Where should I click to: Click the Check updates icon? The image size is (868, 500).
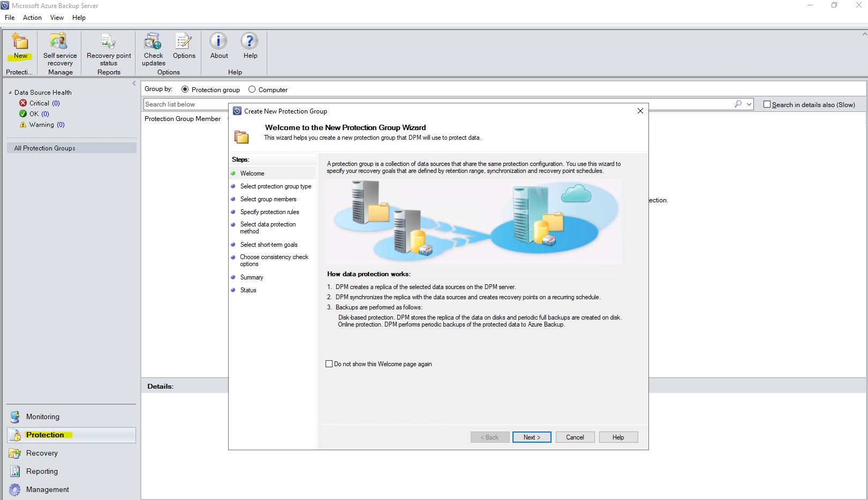click(x=153, y=41)
